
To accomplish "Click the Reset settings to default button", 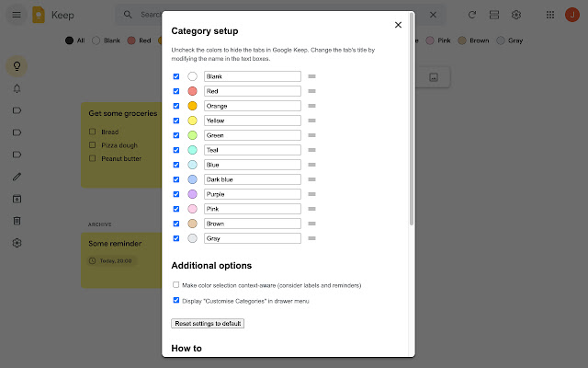I will tap(208, 324).
